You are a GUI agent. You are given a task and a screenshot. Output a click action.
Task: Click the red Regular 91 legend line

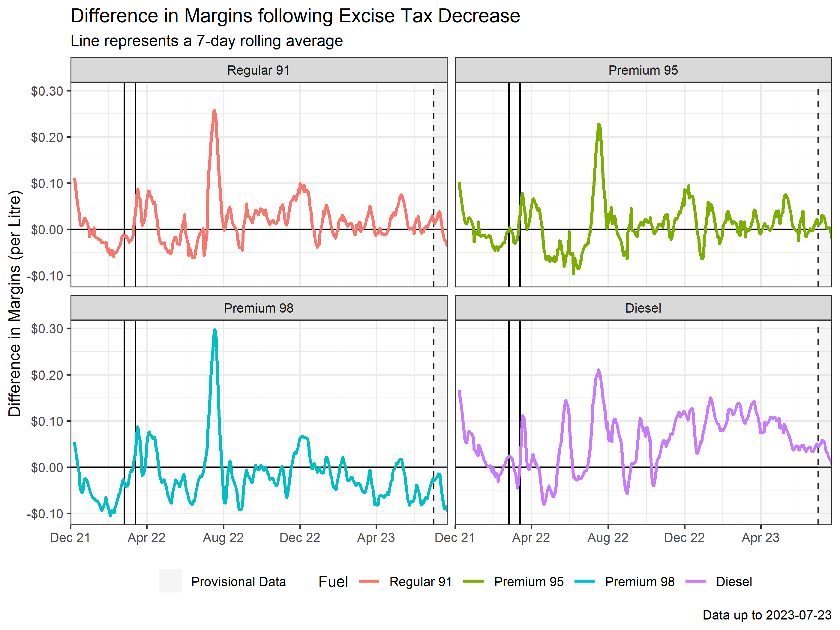point(369,581)
